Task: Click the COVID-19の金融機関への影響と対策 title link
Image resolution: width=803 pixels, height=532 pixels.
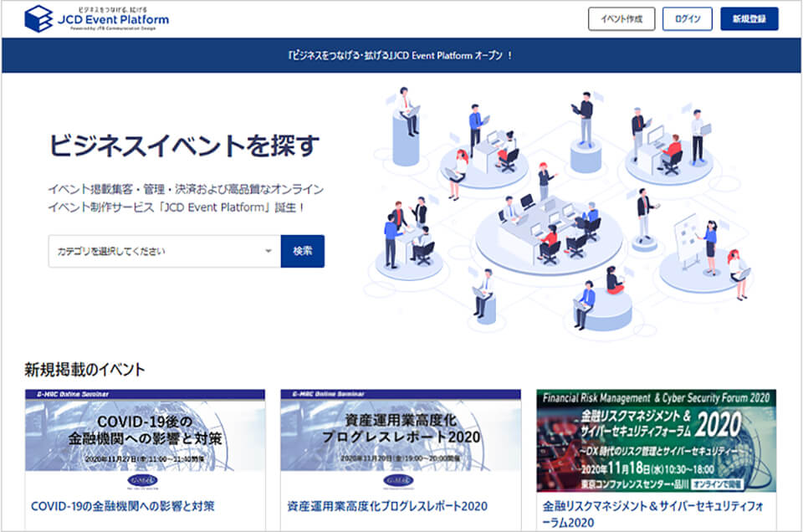Action: click(x=123, y=506)
